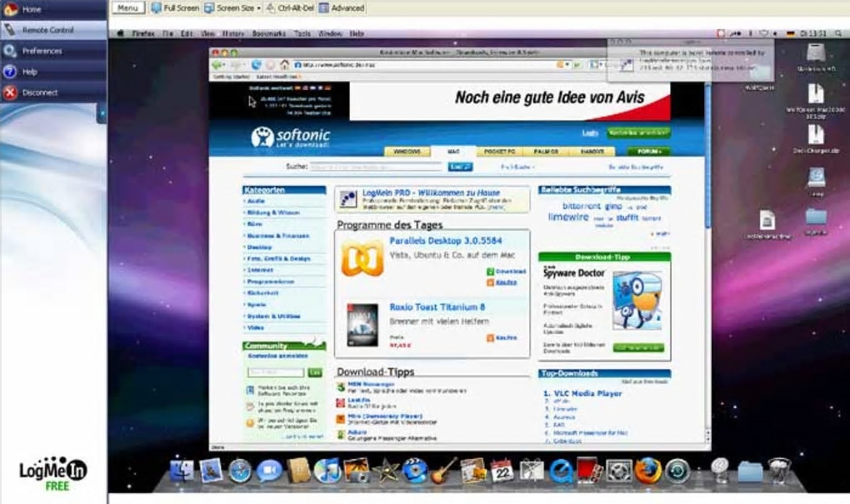Open Business & Finanzen category
The height and width of the screenshot is (504, 850).
278,236
